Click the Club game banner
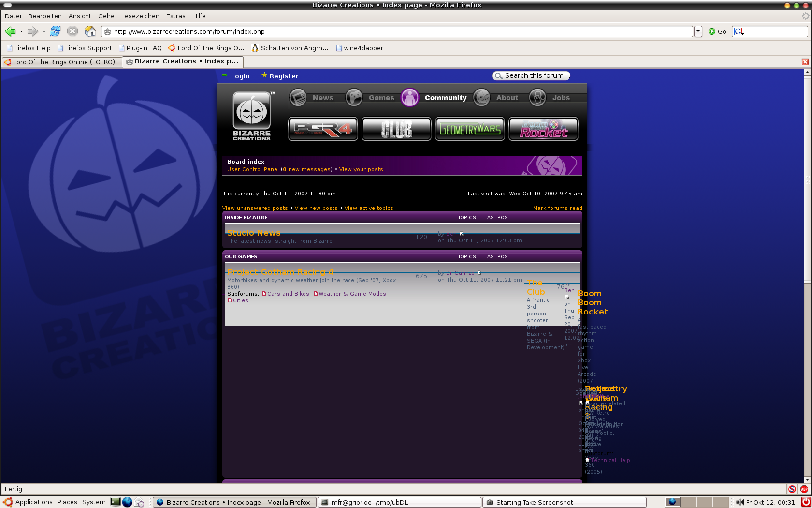812x508 pixels. click(396, 129)
